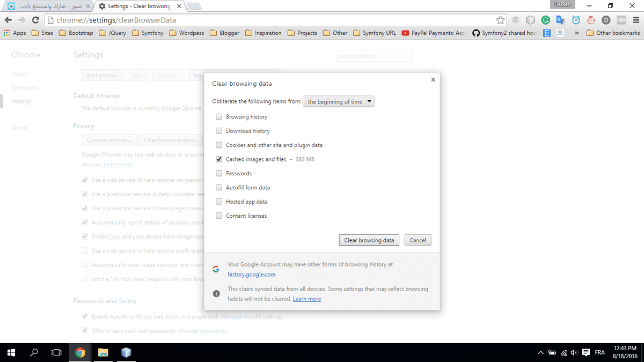Show hidden bookmarks via overflow chevron
Viewport: 644px width, 362px height.
click(x=576, y=33)
